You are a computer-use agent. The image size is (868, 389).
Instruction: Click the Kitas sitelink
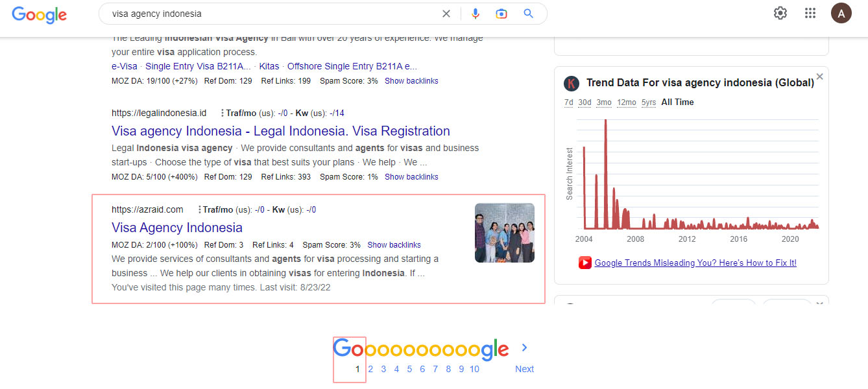coord(269,66)
